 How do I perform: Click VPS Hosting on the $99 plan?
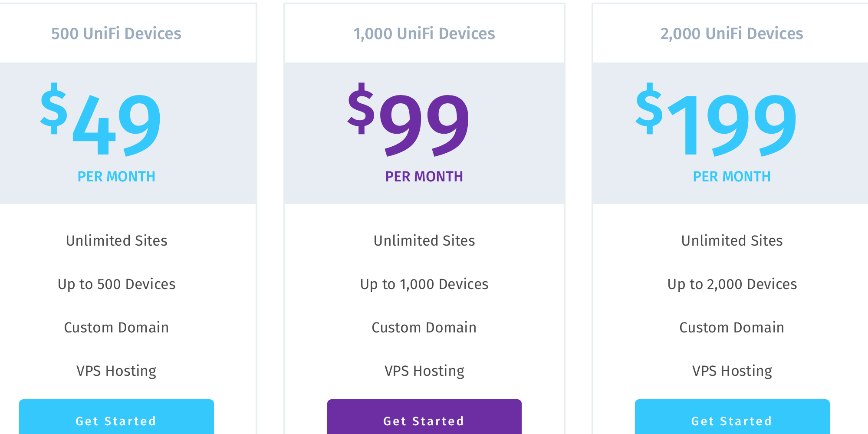coord(424,371)
